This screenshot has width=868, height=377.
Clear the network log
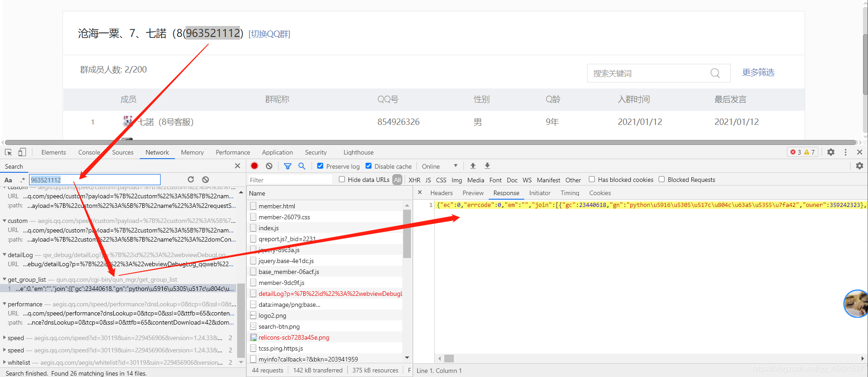269,166
